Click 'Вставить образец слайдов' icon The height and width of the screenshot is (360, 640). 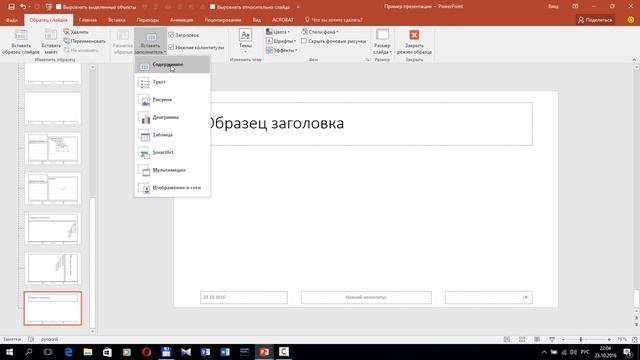click(21, 41)
